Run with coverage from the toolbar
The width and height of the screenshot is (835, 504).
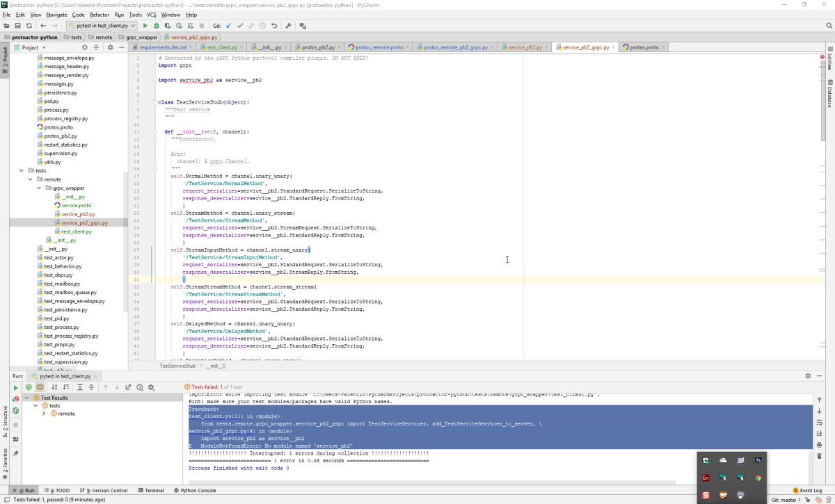tap(168, 26)
